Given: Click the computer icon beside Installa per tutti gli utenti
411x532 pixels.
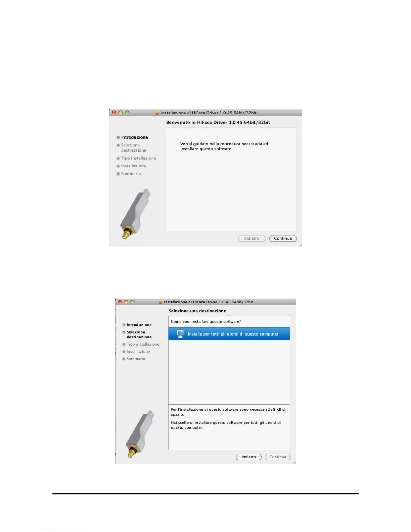Looking at the screenshot, I should pyautogui.click(x=180, y=334).
